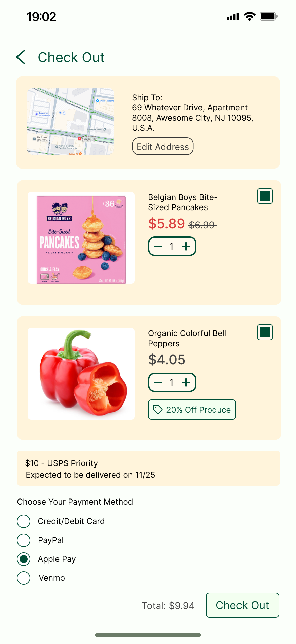Select Credit/Debit Card payment method

24,521
